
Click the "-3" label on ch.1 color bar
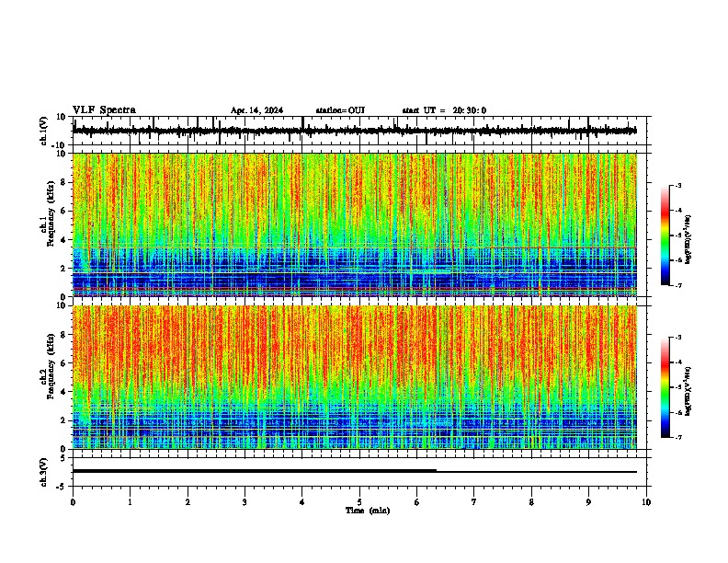click(x=677, y=185)
